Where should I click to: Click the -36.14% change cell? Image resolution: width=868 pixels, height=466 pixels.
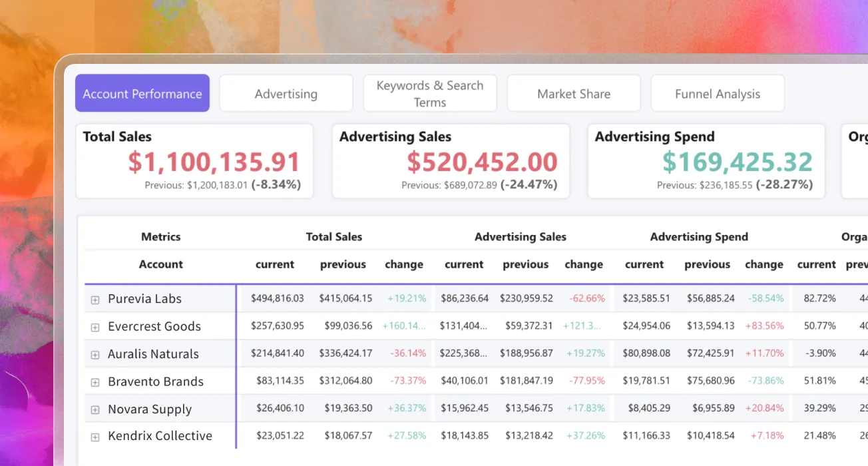pos(408,353)
